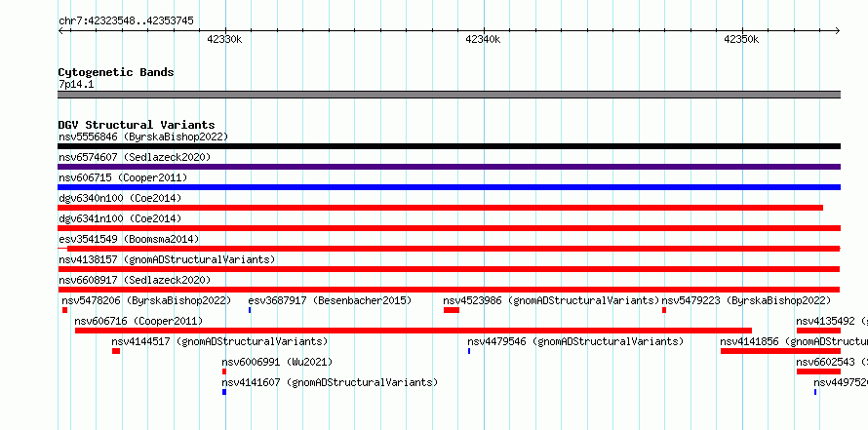
Task: Select the small red nsv5479223 marker
Action: coord(664,310)
